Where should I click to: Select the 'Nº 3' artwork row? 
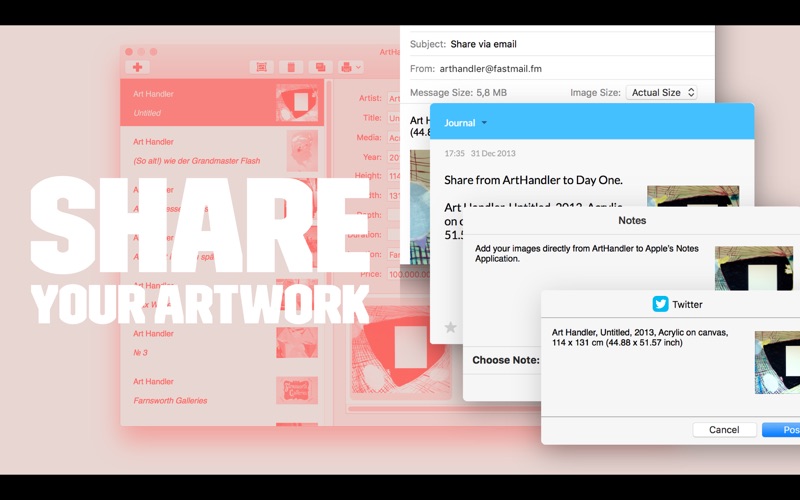pyautogui.click(x=222, y=342)
